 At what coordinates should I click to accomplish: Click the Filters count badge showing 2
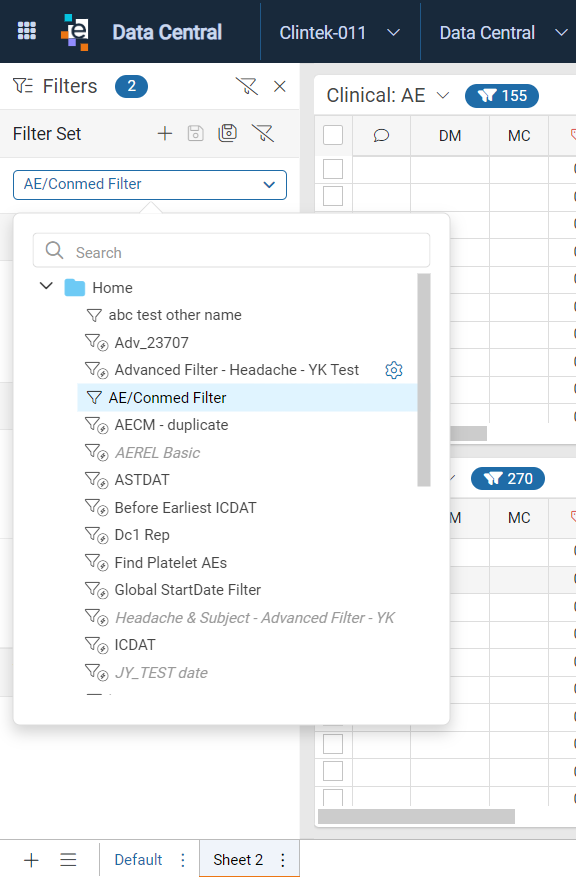click(131, 86)
